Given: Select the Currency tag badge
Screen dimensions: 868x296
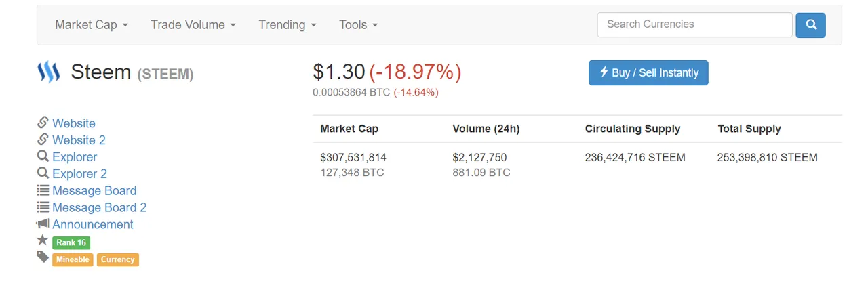Looking at the screenshot, I should pyautogui.click(x=118, y=259).
